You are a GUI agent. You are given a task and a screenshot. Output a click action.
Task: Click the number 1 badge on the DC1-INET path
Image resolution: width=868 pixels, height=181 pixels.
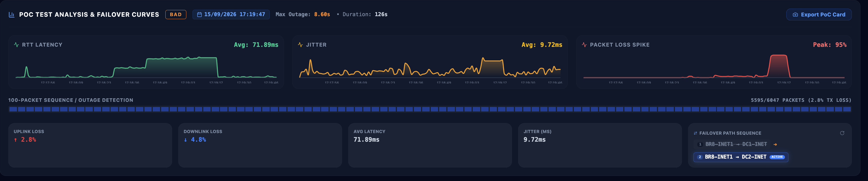(x=700, y=144)
